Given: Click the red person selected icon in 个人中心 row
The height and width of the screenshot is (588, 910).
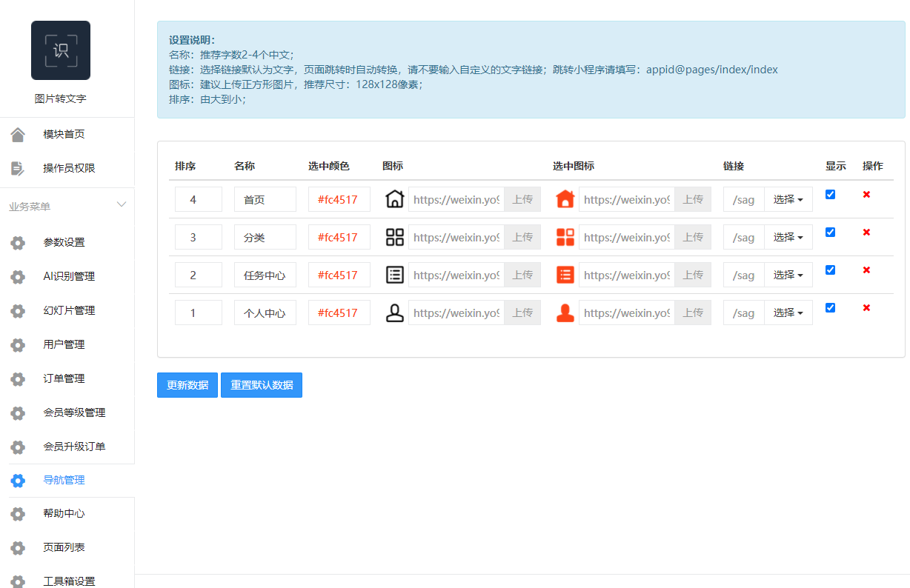Looking at the screenshot, I should (x=565, y=313).
